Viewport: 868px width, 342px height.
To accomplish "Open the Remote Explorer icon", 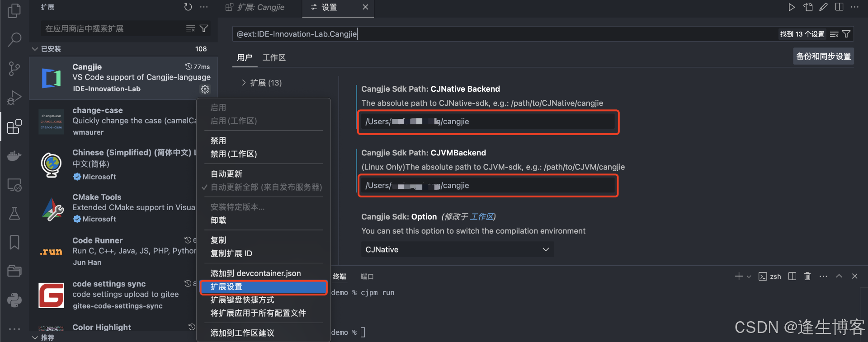I will tap(14, 185).
